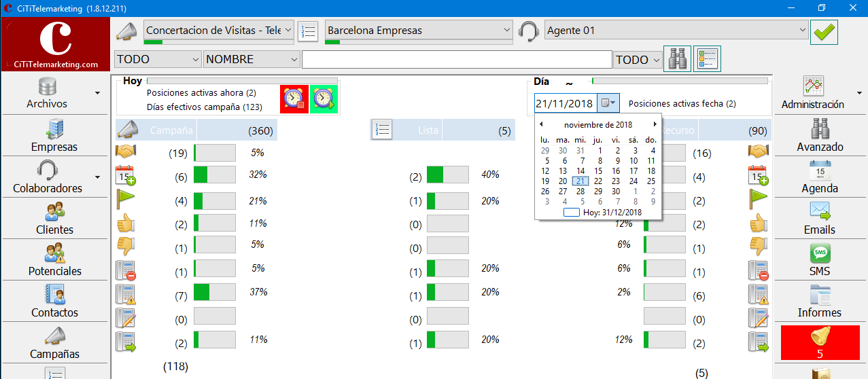
Task: Click the Campaña column thumbs-up icon (2)
Action: tap(126, 223)
